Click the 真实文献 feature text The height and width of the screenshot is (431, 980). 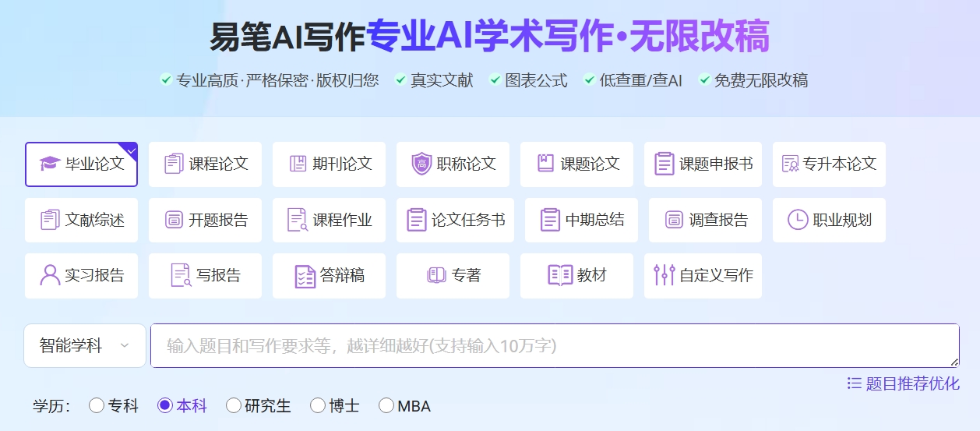point(442,80)
